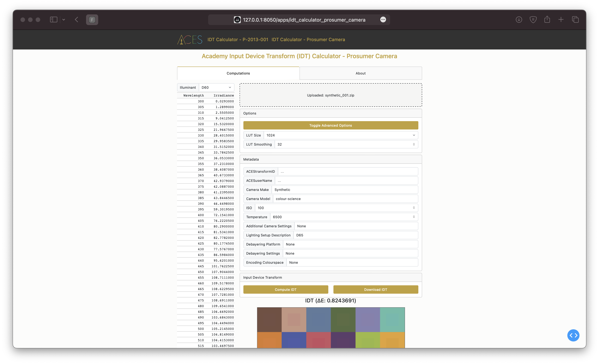Open the Illuminant D60 dropdown
This screenshot has width=599, height=364.
(x=216, y=88)
